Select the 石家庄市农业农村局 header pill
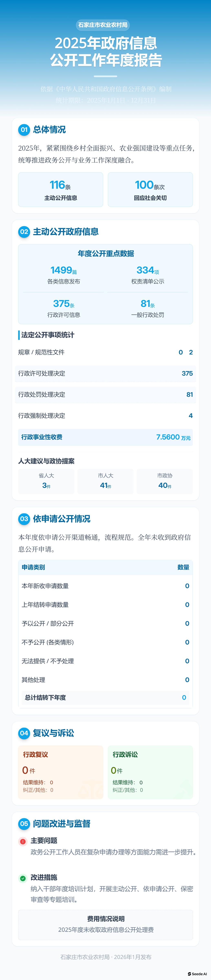The height and width of the screenshot is (980, 211). 103,25
